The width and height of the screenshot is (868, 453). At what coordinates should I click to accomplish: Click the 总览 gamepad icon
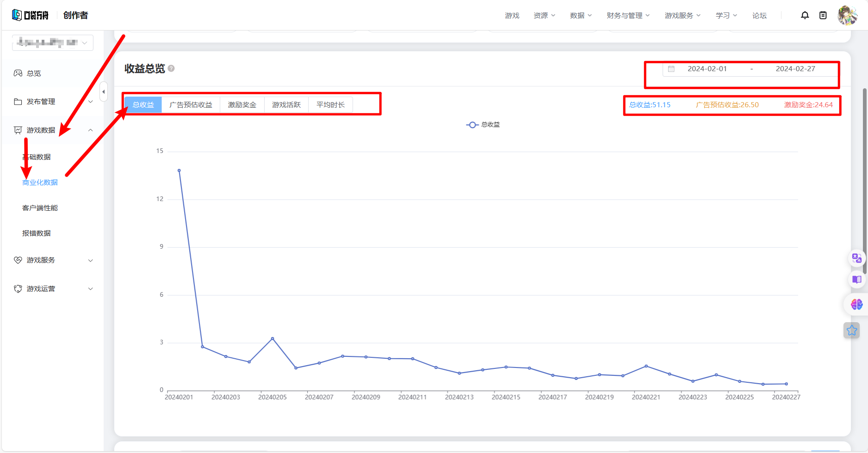pos(18,73)
